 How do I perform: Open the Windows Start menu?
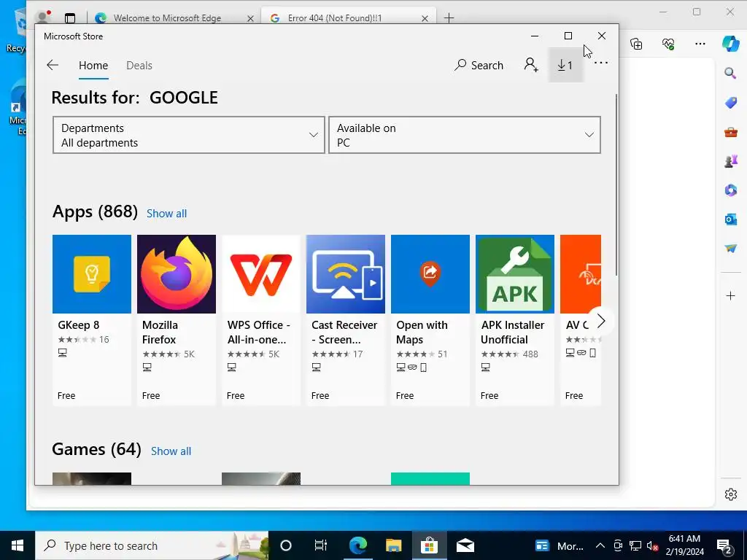(x=18, y=545)
